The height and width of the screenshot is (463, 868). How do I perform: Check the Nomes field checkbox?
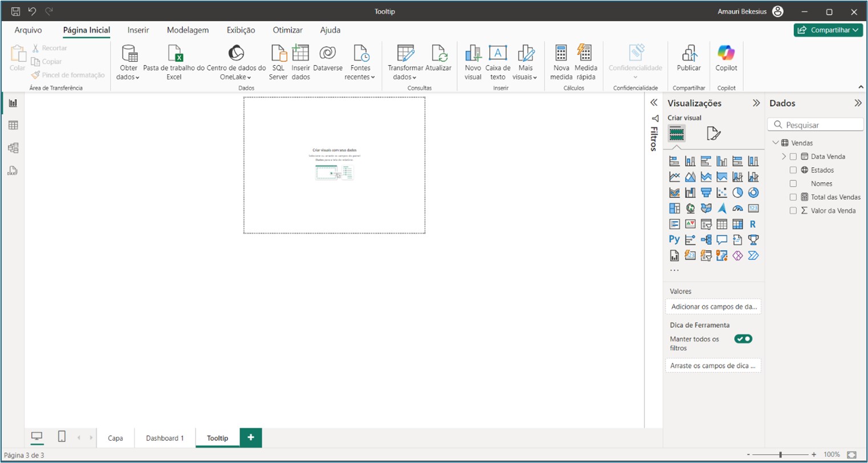[x=793, y=183]
